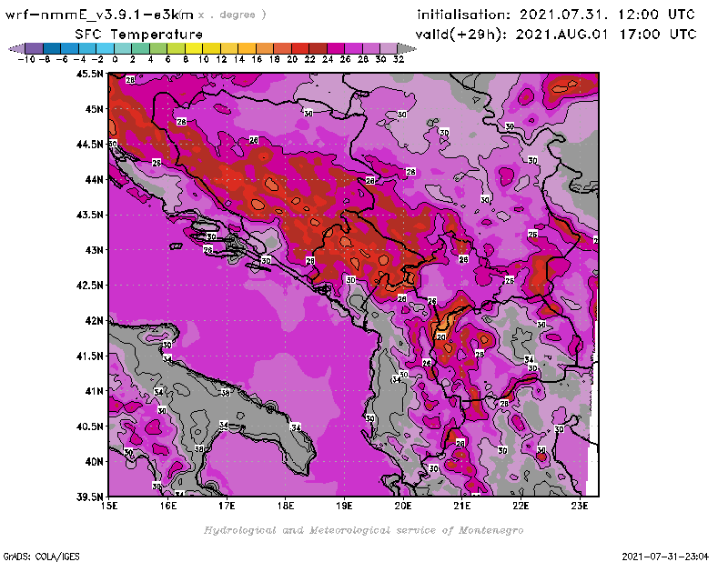Click the '21E' longitude label
728x562 pixels.
(461, 506)
